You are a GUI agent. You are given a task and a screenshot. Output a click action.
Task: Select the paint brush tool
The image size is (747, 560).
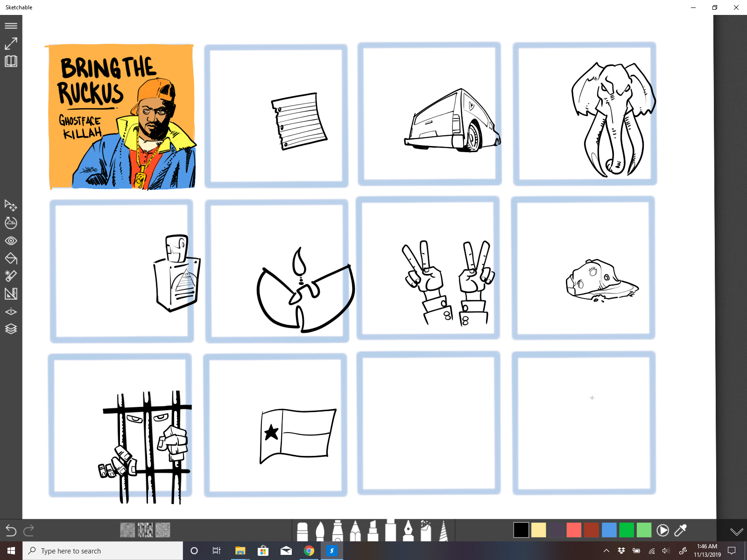point(320,532)
